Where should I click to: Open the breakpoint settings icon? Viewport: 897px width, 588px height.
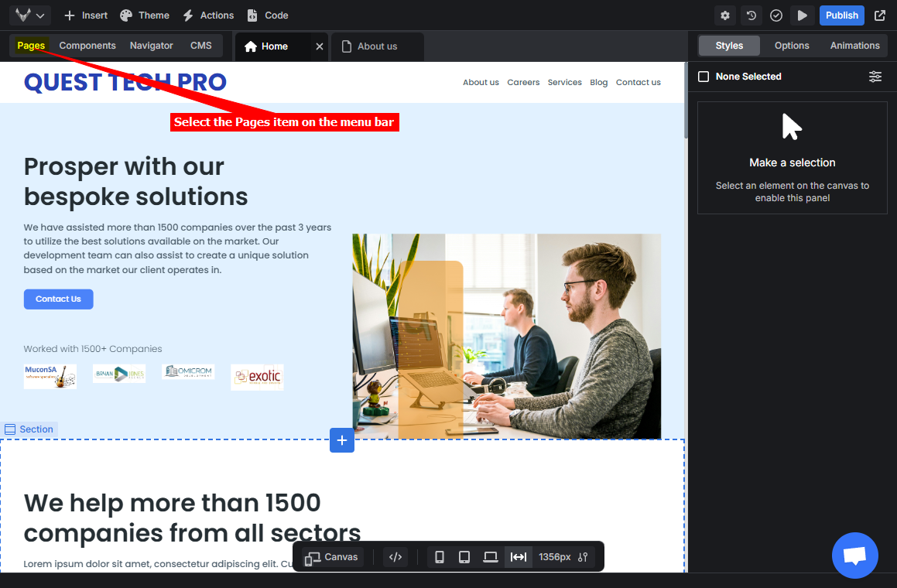click(x=583, y=557)
